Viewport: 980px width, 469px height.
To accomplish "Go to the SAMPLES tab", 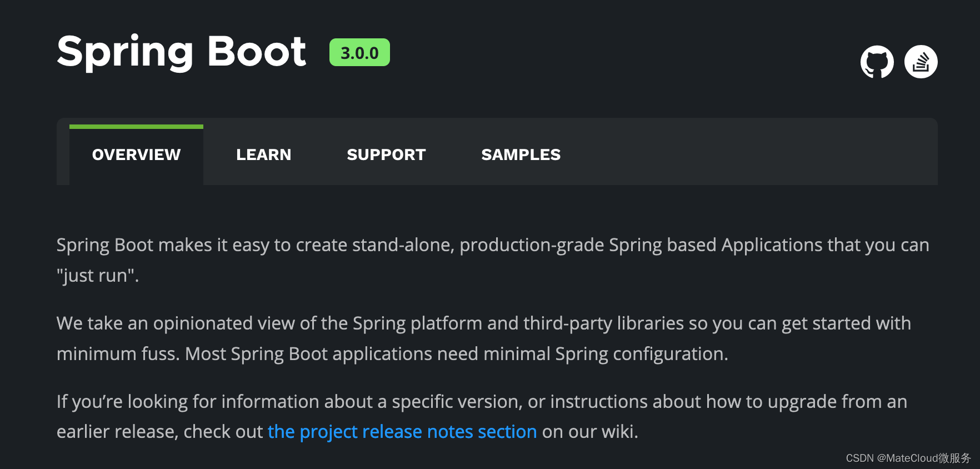I will pyautogui.click(x=521, y=154).
